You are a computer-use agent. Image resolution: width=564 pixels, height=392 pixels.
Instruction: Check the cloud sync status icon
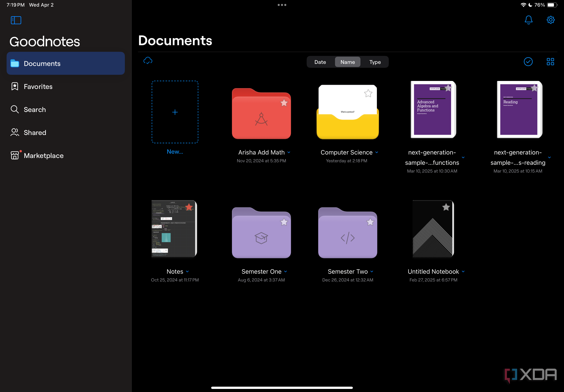[148, 60]
